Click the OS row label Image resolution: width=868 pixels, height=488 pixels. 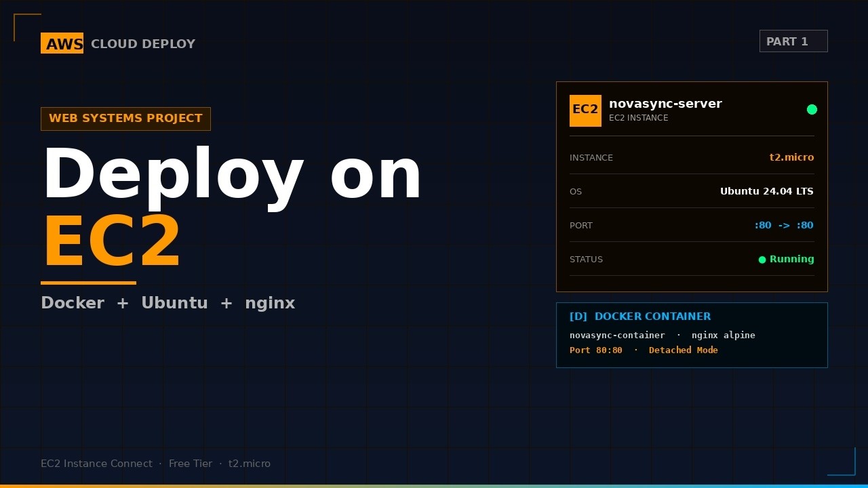[x=576, y=192]
